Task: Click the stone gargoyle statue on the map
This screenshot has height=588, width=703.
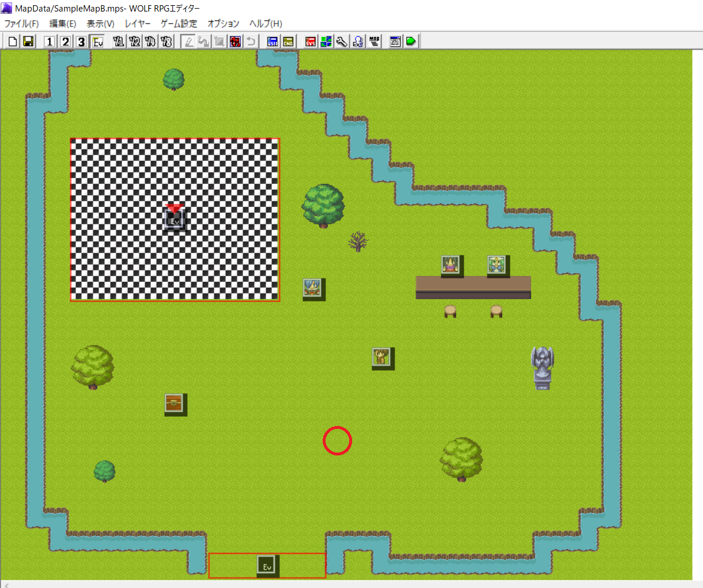Action: point(542,368)
